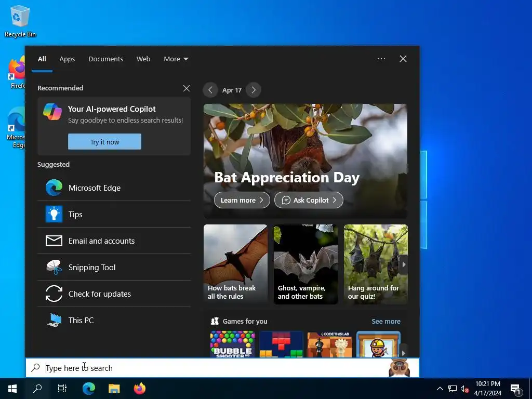
Task: Click the taskbar search magnifier icon
Action: tap(37, 389)
